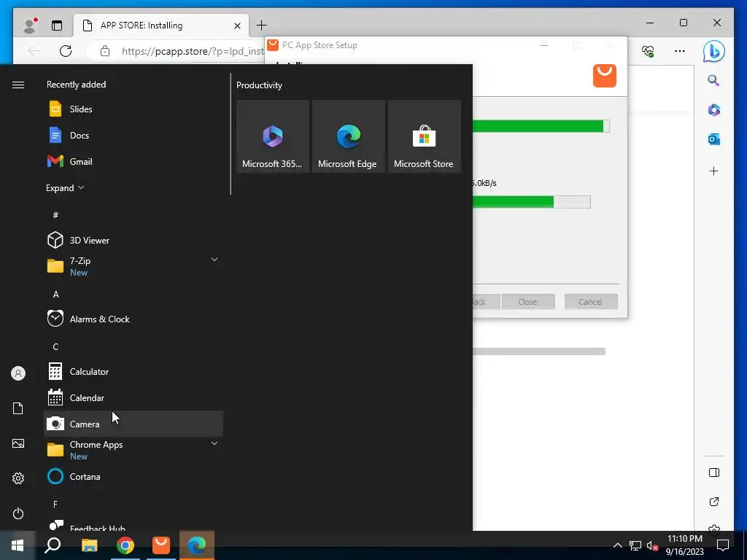The width and height of the screenshot is (747, 560).
Task: Open the Microsoft Store tile
Action: 425,136
